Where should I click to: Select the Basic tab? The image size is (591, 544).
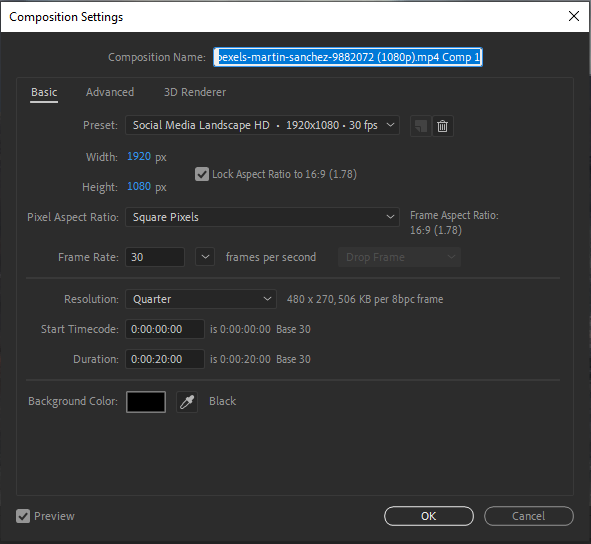44,92
